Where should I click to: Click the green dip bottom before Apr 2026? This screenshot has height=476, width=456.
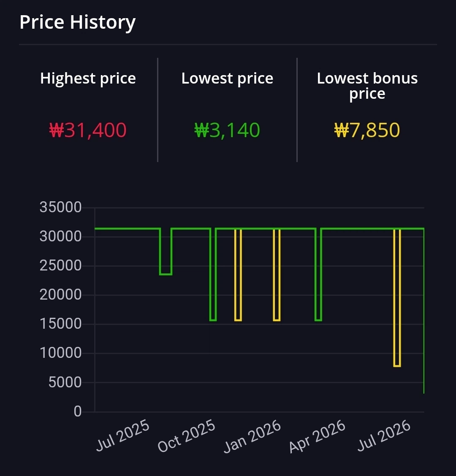(x=318, y=320)
